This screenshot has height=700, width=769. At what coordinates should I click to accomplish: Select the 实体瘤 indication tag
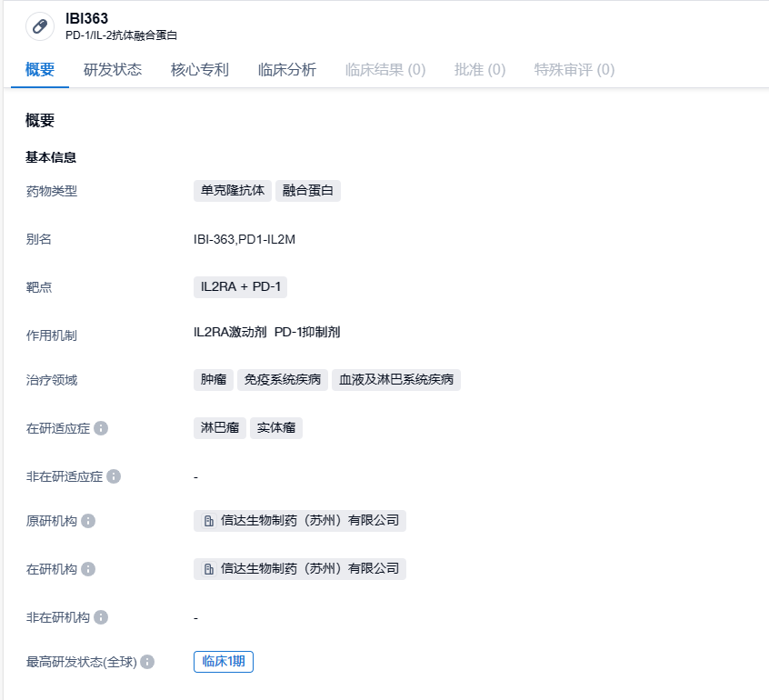[276, 427]
